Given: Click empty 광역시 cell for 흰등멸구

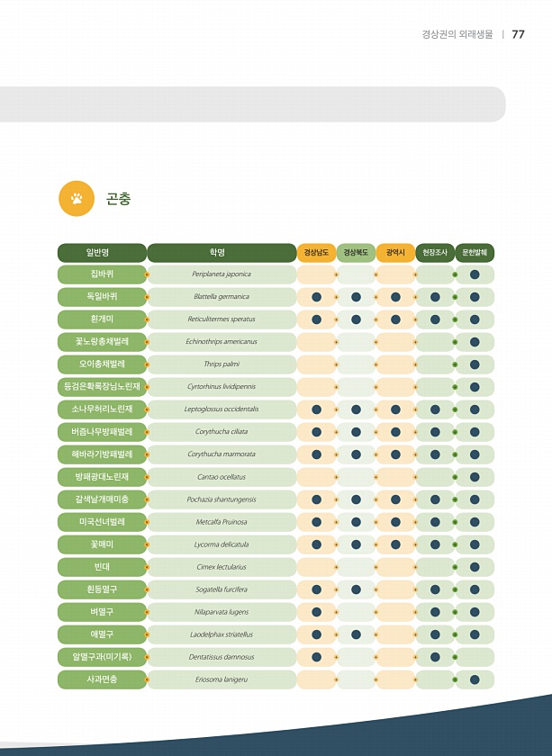Looking at the screenshot, I should (395, 589).
